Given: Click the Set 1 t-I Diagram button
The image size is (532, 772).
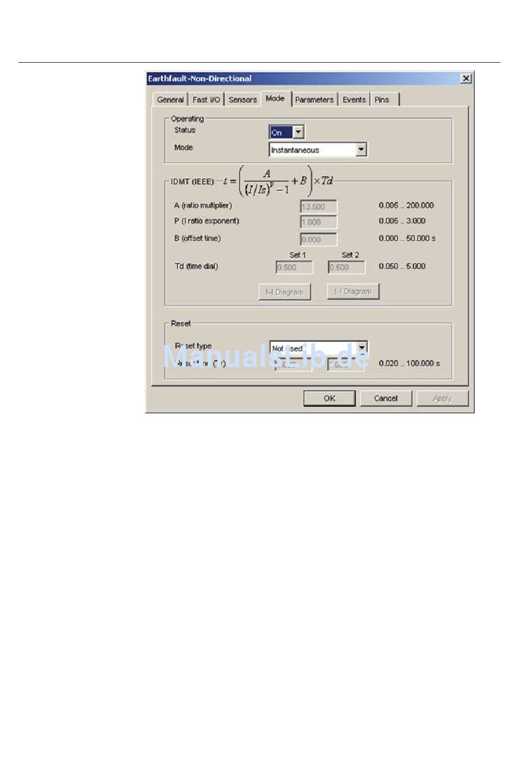Looking at the screenshot, I should [284, 292].
